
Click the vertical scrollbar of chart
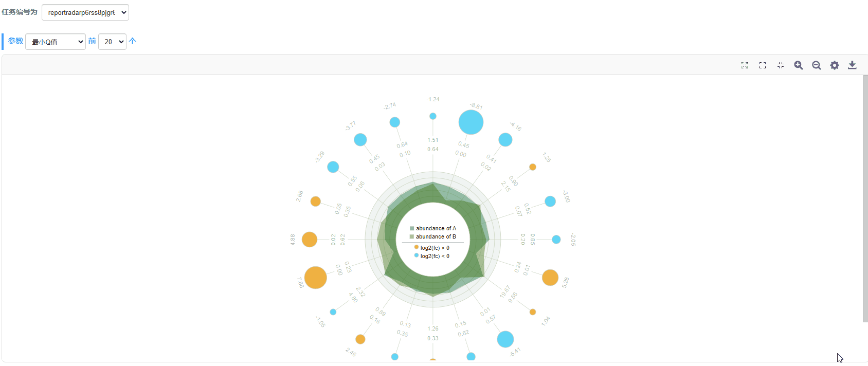click(x=865, y=198)
